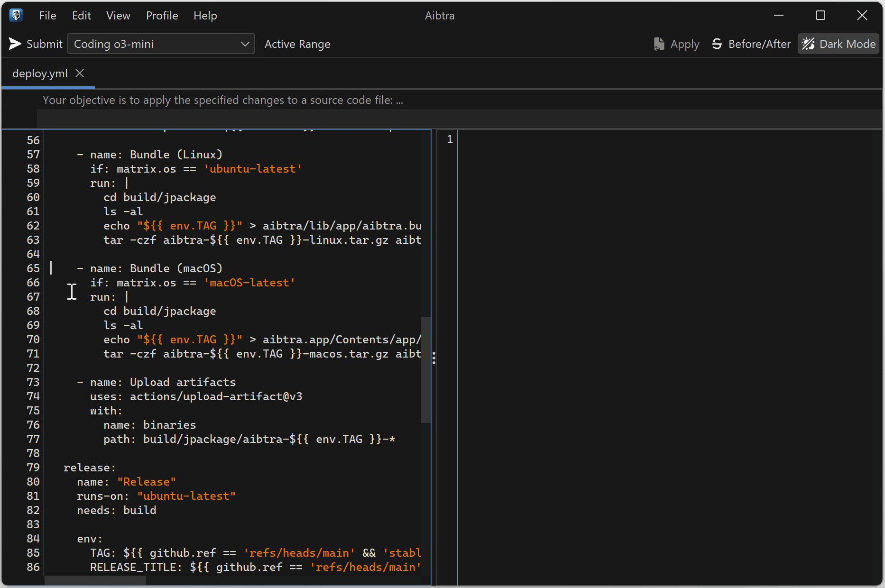
Task: Maximize the Aibtra window
Action: (x=820, y=15)
